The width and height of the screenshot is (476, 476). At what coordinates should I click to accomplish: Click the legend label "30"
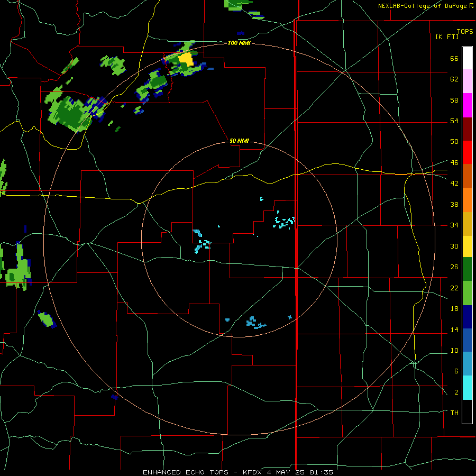coord(454,246)
